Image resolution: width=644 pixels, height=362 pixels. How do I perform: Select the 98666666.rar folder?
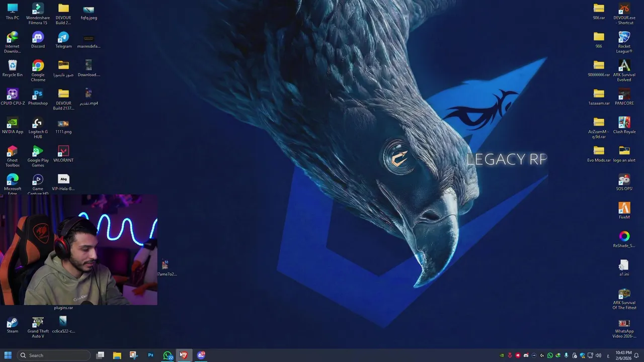pos(599,69)
